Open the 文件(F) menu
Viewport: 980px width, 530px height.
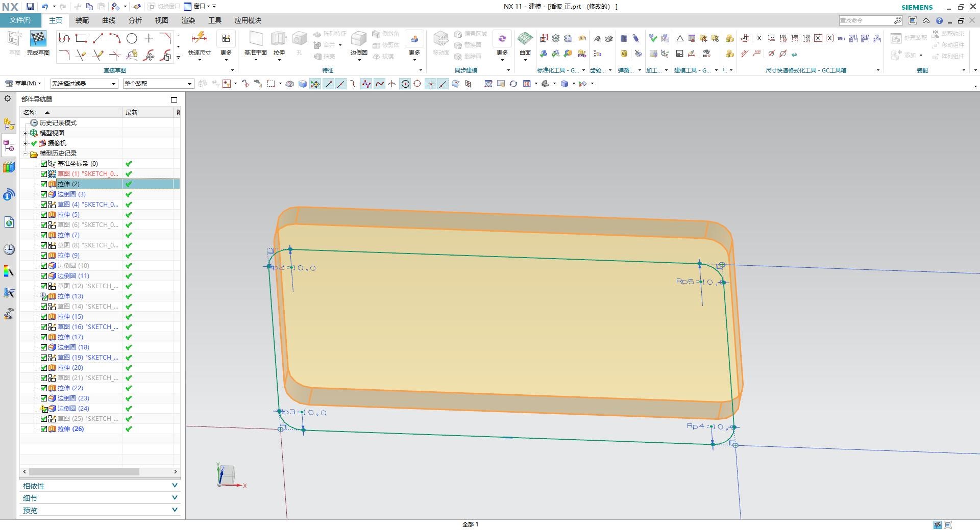(20, 20)
